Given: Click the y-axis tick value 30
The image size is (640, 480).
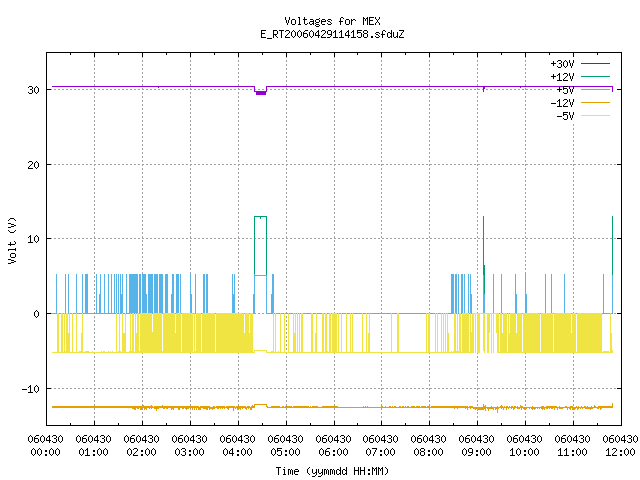Looking at the screenshot, I should [33, 90].
